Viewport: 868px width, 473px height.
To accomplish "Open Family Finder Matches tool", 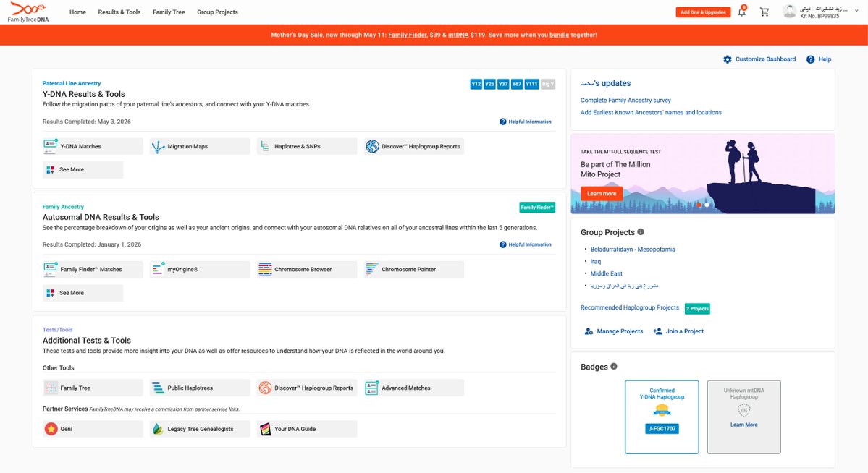I will pos(93,270).
